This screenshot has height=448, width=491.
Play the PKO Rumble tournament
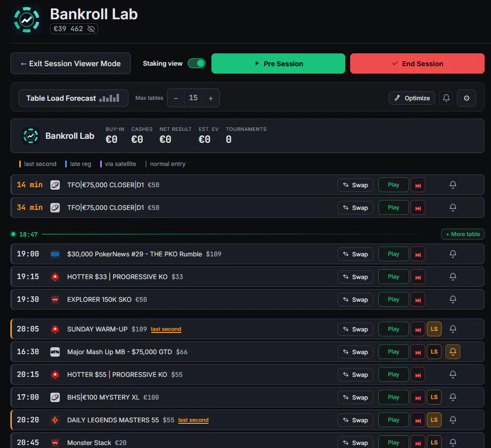click(x=393, y=254)
